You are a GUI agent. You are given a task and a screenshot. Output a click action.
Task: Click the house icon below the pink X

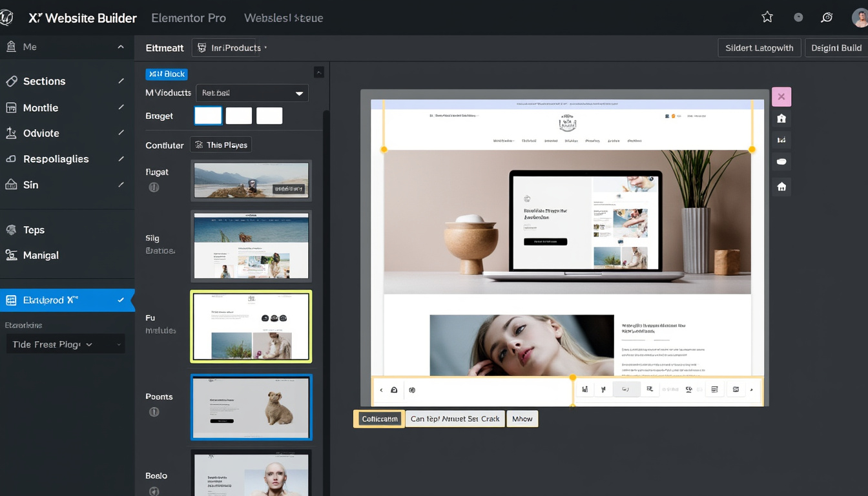(781, 118)
